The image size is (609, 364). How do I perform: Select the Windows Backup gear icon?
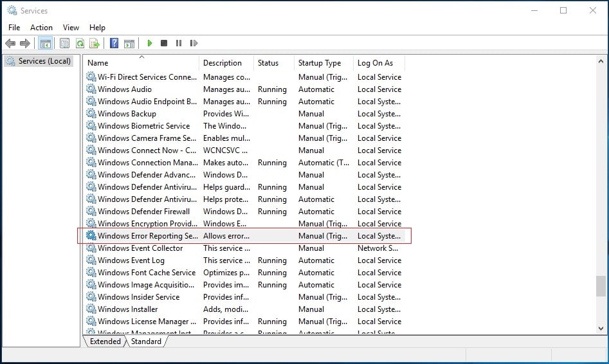[91, 113]
